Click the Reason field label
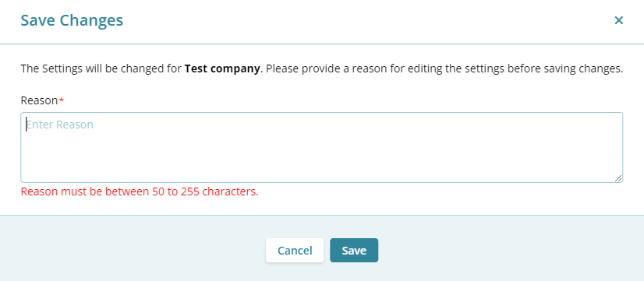Viewport: 644px width, 281px height. click(39, 101)
